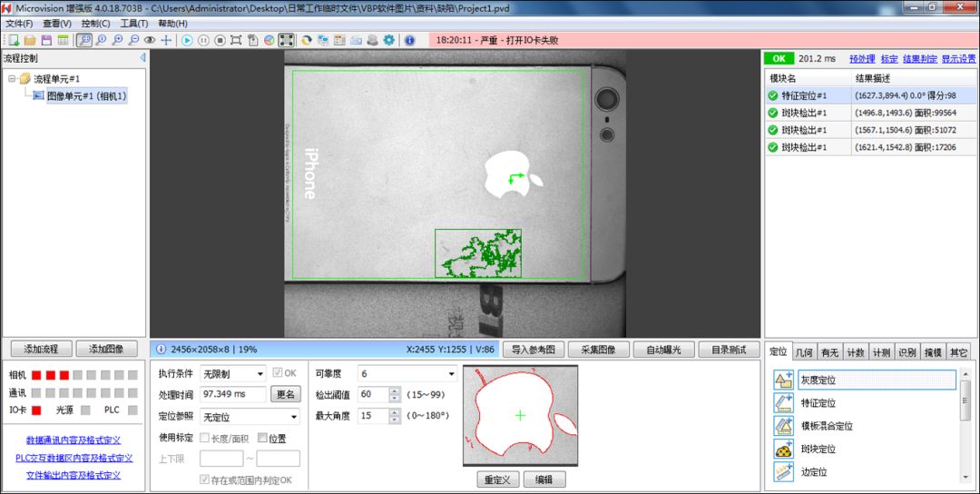
Task: Click the 重定义 button
Action: 497,479
